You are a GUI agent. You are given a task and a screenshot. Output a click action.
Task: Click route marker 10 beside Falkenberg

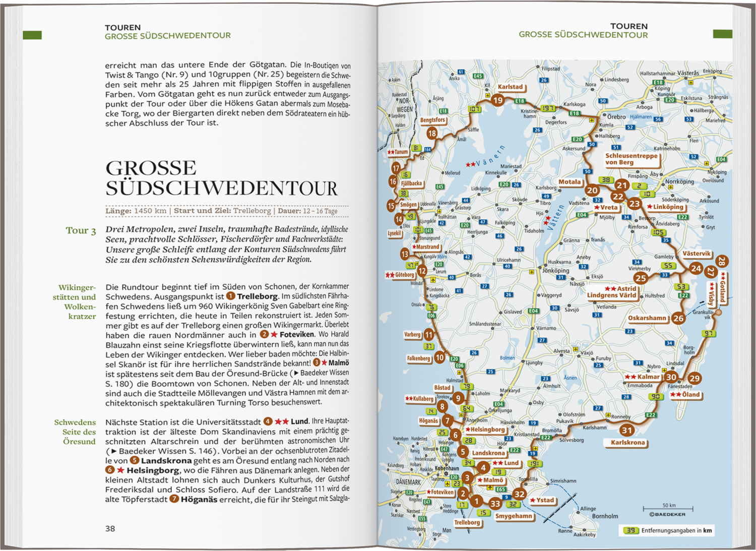click(x=439, y=357)
